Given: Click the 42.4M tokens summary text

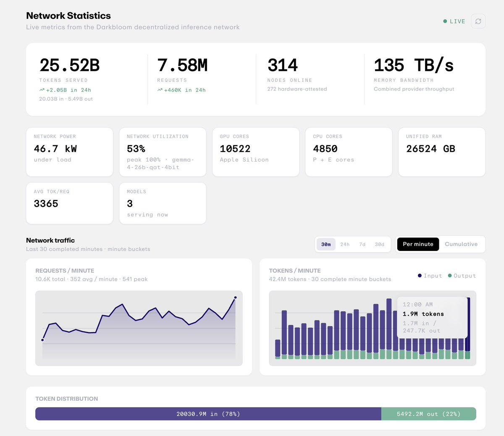Looking at the screenshot, I should click(330, 279).
